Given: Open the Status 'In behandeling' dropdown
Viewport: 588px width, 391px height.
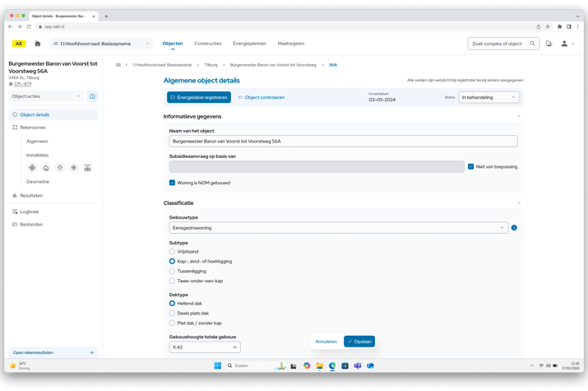Looking at the screenshot, I should pos(488,97).
